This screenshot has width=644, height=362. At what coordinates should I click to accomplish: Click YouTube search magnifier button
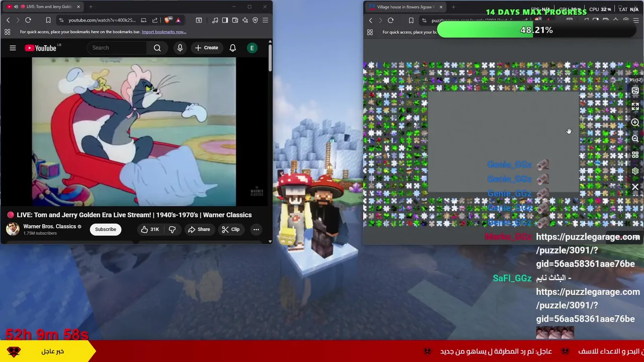pyautogui.click(x=157, y=48)
